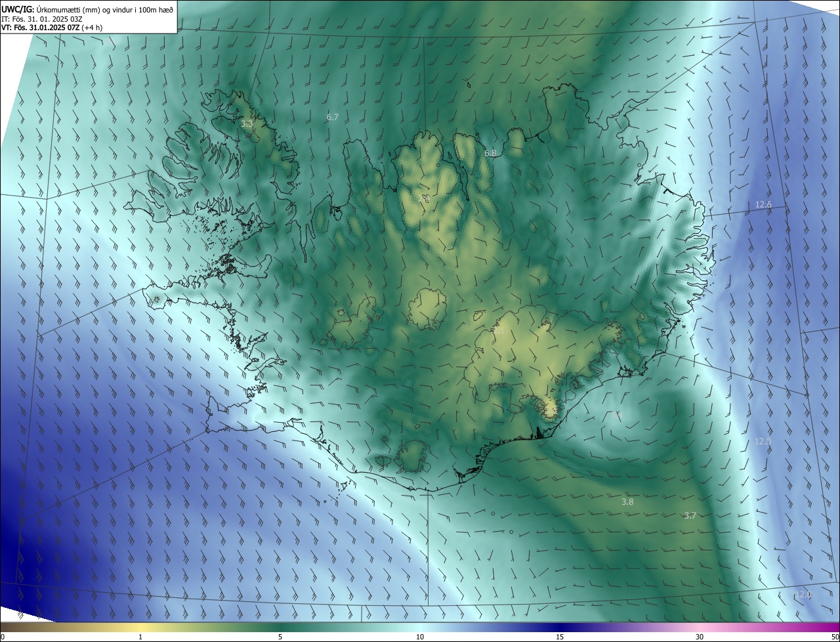Click the 'IT: Fös. 31. 01. 2025 03Z' line
Screen dimensions: 840x642
tap(41, 18)
